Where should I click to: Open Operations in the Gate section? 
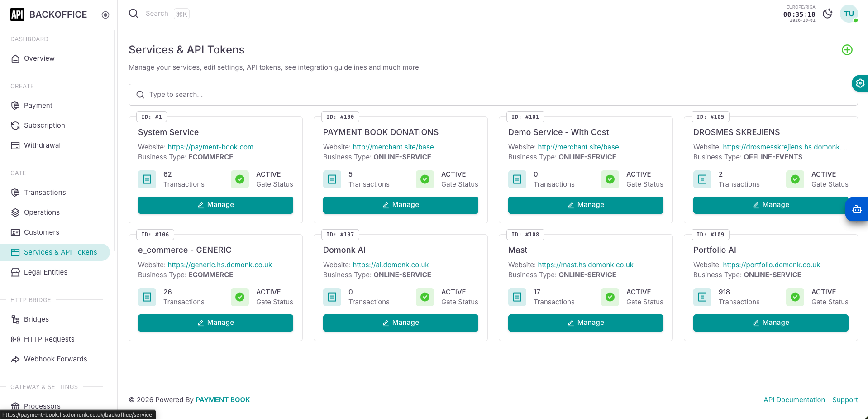tap(55, 212)
